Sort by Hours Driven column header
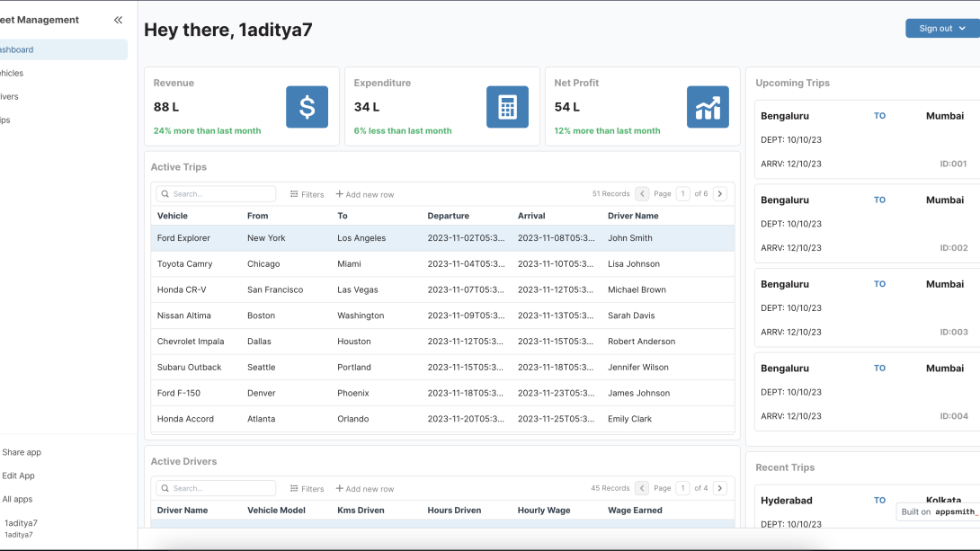 (x=454, y=510)
